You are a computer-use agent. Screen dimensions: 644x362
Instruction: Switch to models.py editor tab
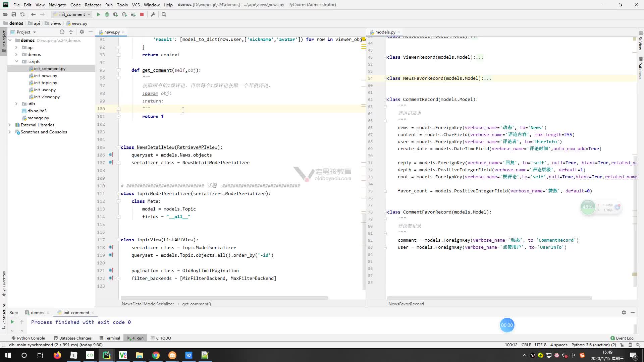click(x=385, y=32)
